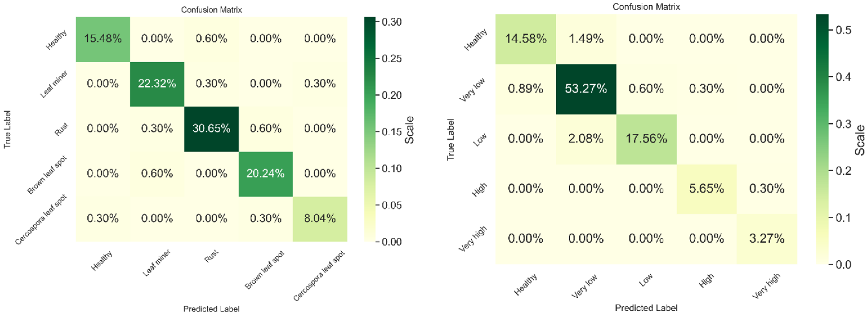Select the 20.24% Brown leaf spot cell

point(266,174)
